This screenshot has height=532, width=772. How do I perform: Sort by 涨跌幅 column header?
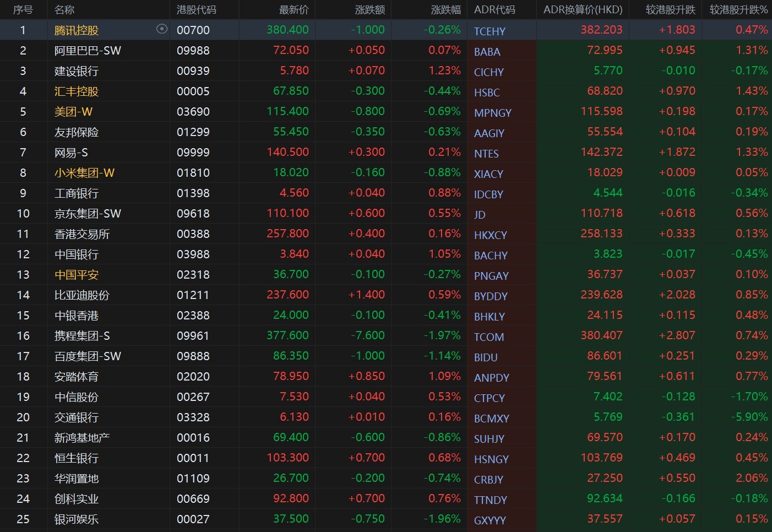pyautogui.click(x=445, y=10)
